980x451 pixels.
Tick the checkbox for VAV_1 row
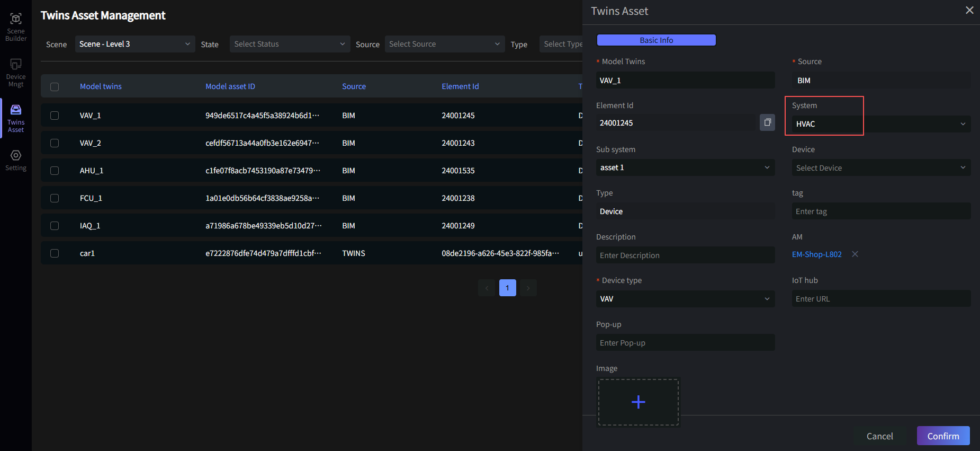pyautogui.click(x=55, y=116)
